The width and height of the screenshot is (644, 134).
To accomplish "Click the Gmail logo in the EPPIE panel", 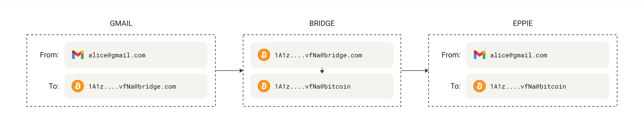I will click(479, 55).
